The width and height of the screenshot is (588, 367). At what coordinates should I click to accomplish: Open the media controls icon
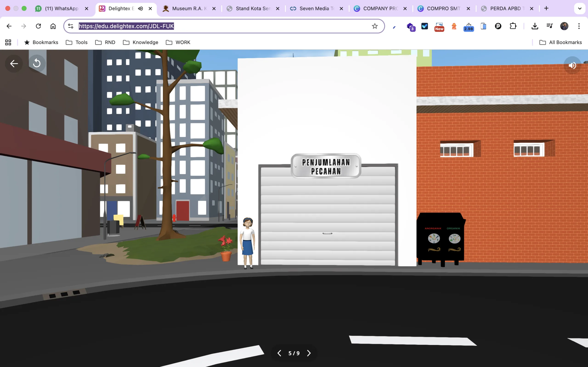point(549,26)
